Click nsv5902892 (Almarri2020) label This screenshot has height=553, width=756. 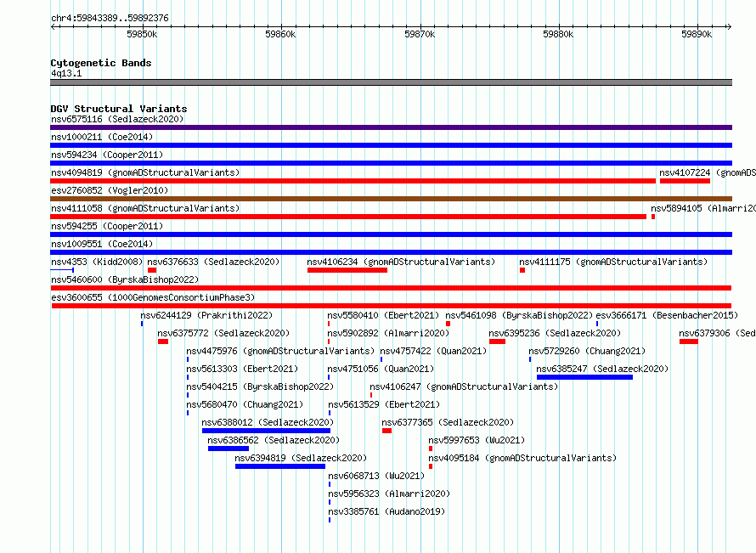tap(388, 333)
